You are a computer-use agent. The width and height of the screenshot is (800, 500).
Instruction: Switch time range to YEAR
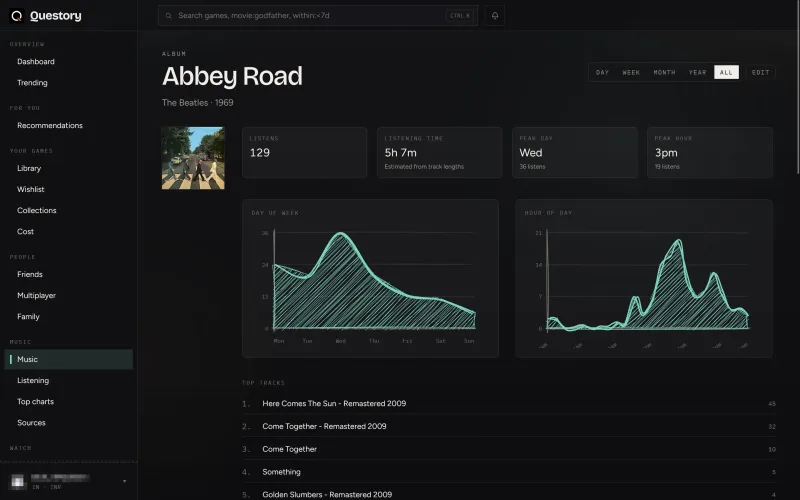point(697,72)
